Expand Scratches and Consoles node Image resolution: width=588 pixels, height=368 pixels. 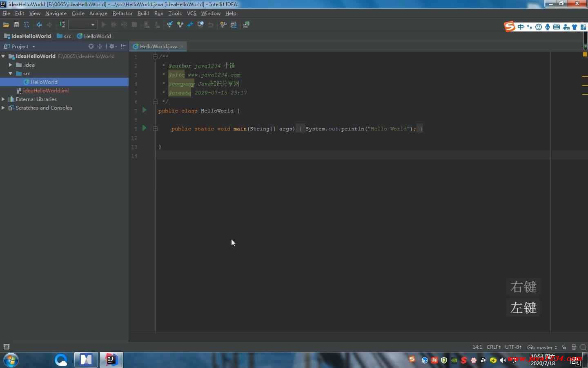pos(3,108)
